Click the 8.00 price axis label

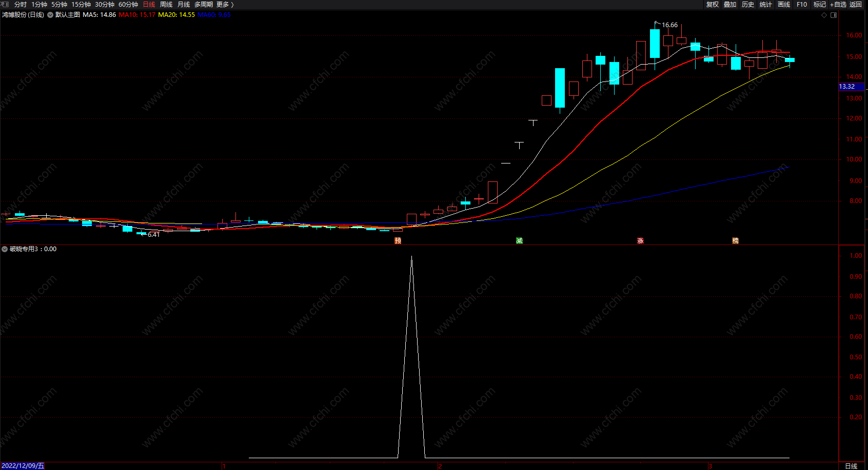coord(855,201)
